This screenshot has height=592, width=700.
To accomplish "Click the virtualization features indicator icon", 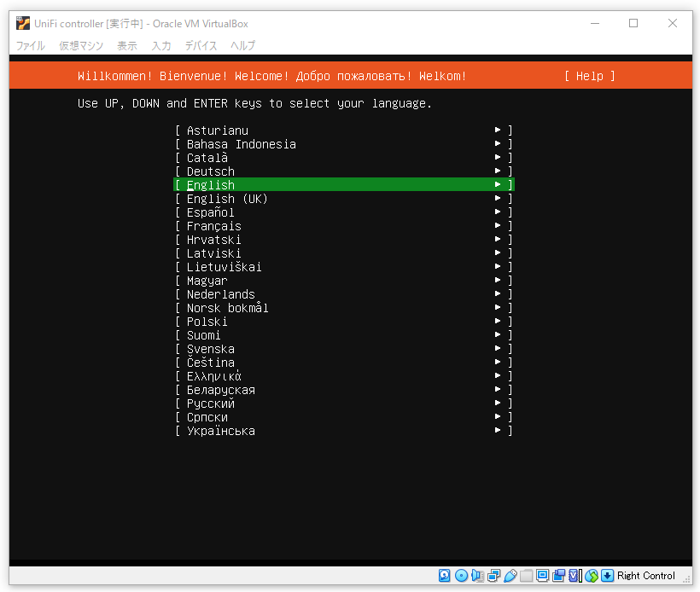I will pos(574,576).
